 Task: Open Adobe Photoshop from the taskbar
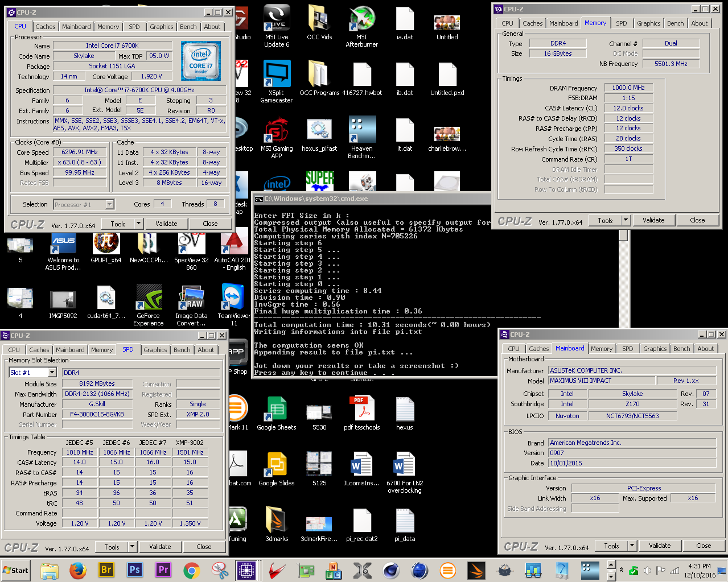(x=135, y=570)
